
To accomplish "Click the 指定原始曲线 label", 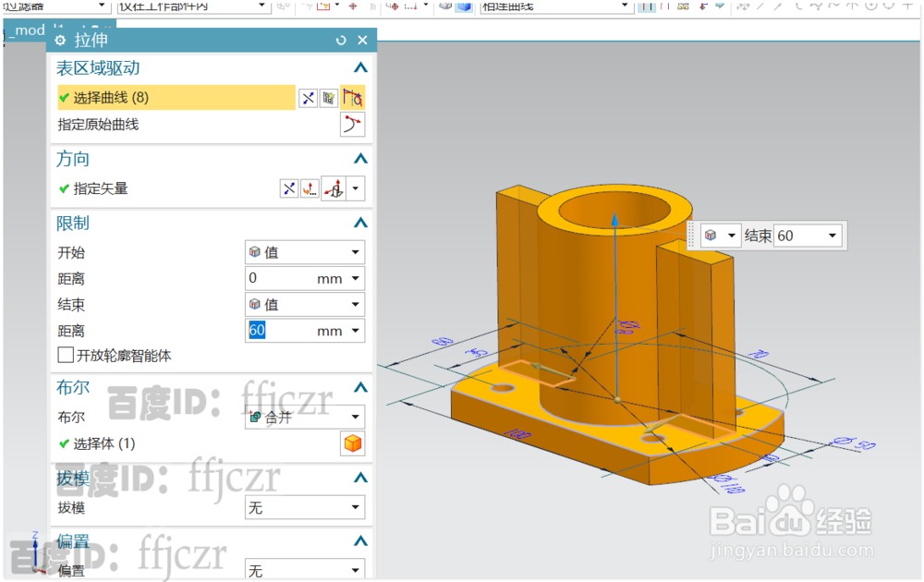I will pyautogui.click(x=99, y=125).
